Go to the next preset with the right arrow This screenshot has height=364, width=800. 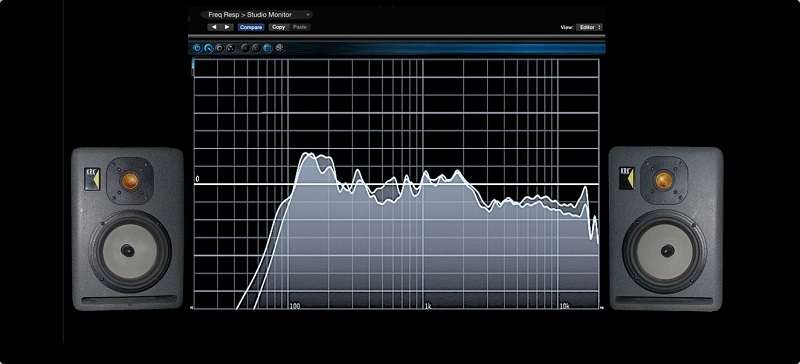[227, 27]
